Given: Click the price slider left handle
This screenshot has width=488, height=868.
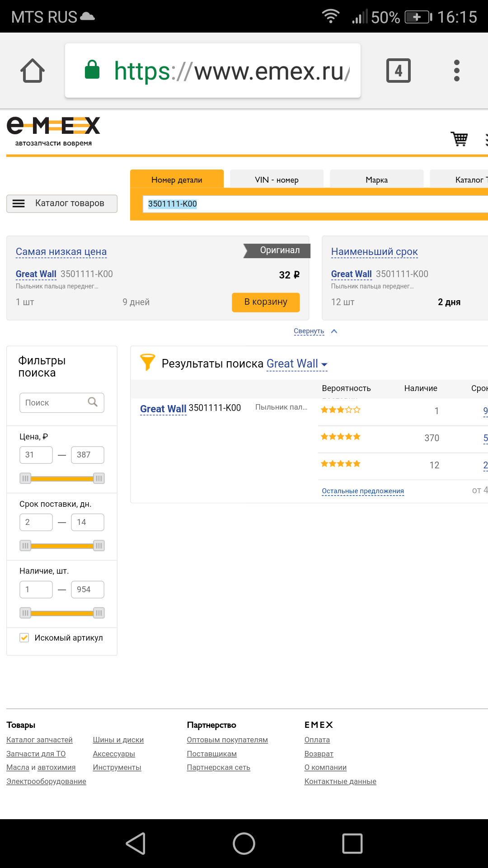Looking at the screenshot, I should tap(25, 478).
